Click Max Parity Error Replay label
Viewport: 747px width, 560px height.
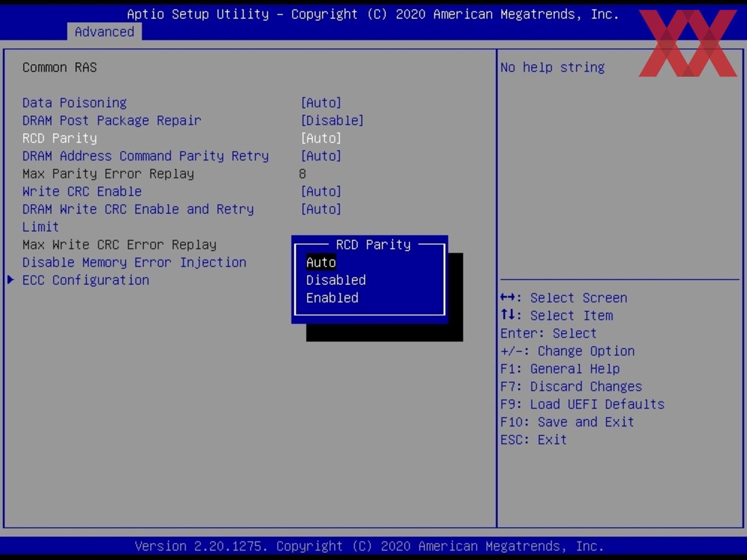[x=108, y=173]
